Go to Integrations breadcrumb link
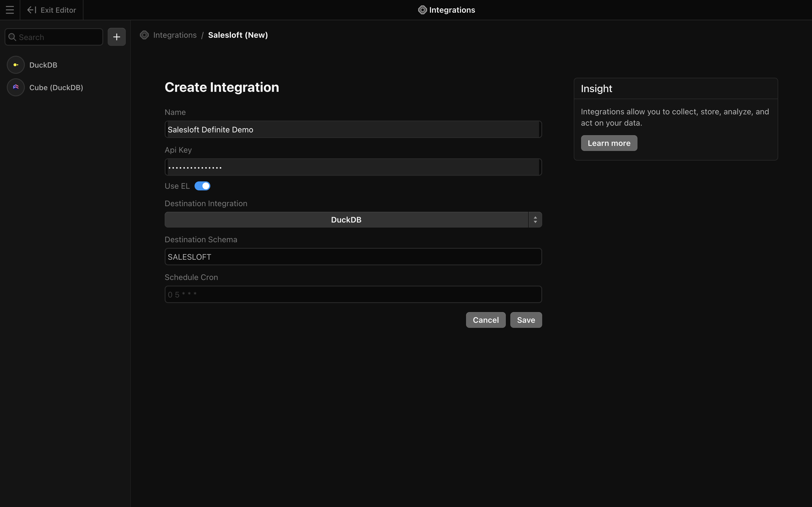812x507 pixels. click(x=175, y=35)
